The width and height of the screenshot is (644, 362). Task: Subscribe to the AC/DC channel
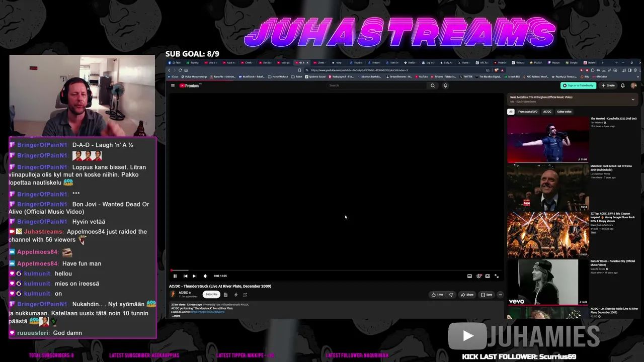click(x=211, y=295)
